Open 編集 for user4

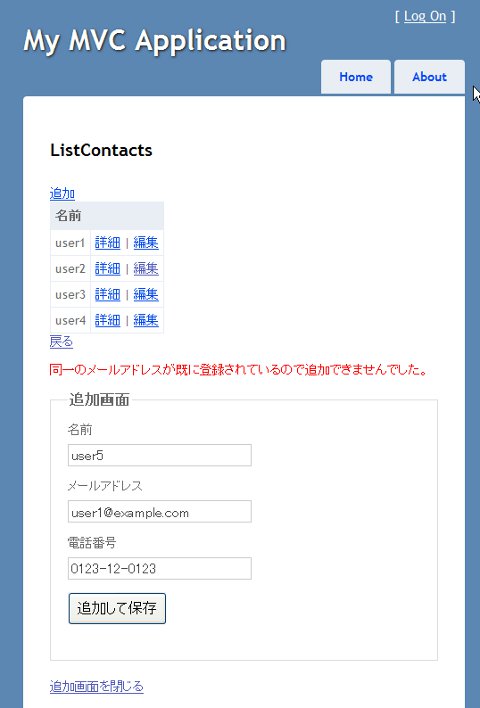click(146, 320)
